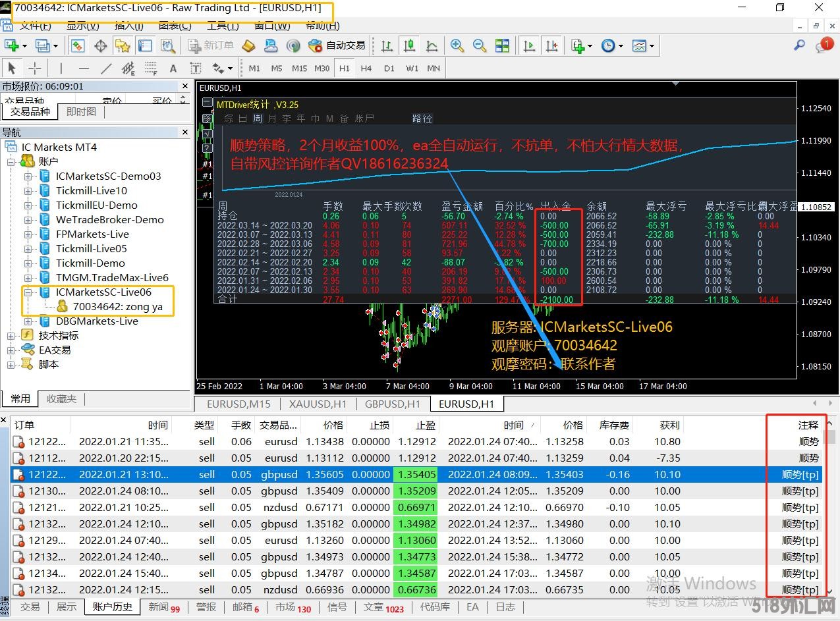Open the new chart toolbar icon
Viewport: 840px width, 621px height.
point(12,45)
